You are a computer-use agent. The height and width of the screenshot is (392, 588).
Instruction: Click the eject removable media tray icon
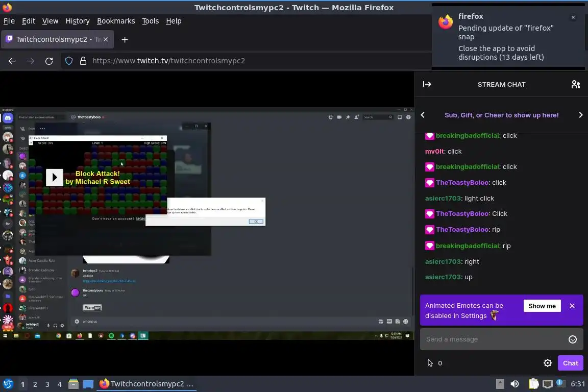(x=500, y=384)
